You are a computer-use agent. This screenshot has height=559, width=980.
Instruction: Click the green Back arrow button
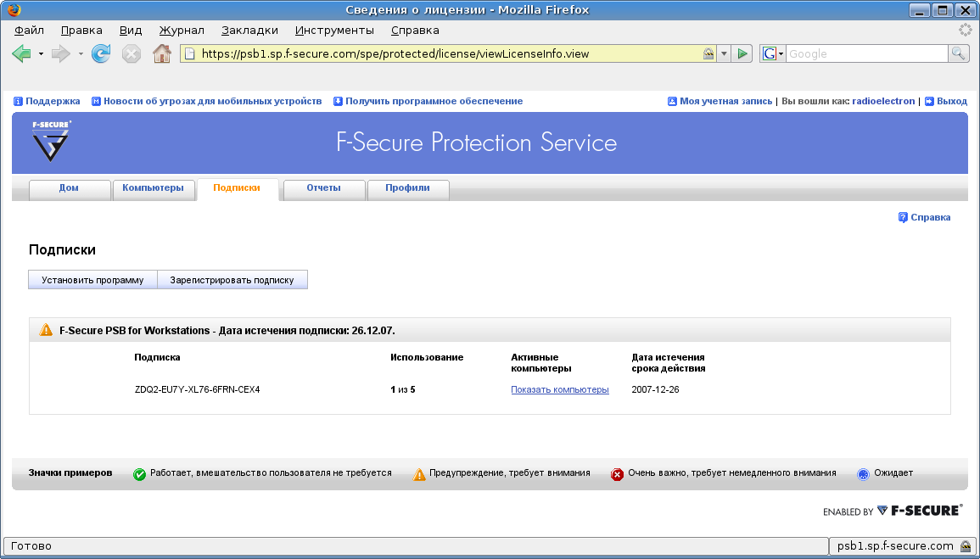21,53
